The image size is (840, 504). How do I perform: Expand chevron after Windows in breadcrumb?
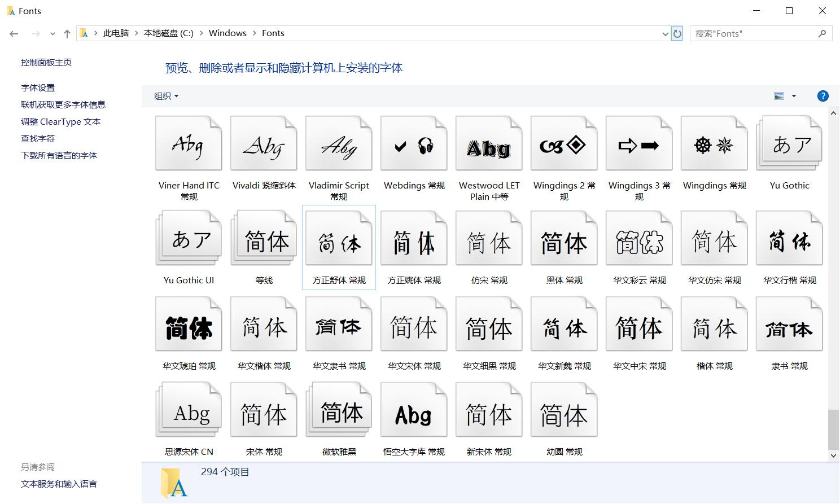(x=254, y=33)
